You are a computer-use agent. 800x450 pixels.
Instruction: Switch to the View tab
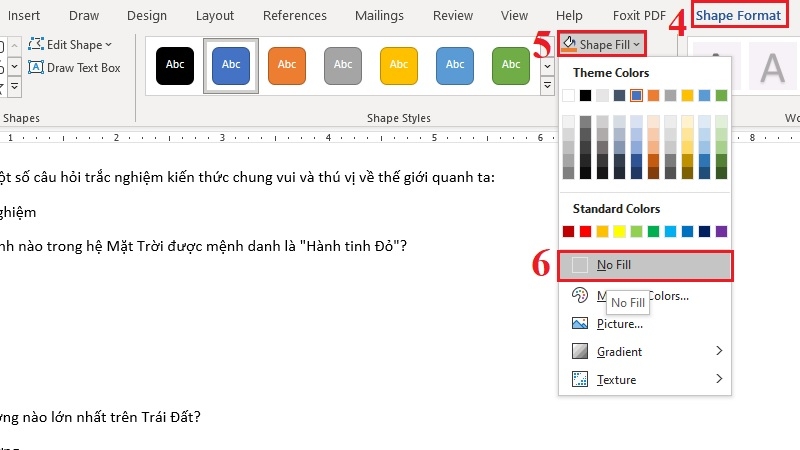tap(514, 16)
